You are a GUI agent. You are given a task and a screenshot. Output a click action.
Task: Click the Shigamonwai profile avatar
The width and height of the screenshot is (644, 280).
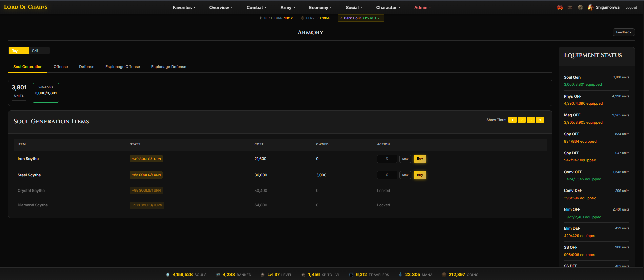point(590,7)
